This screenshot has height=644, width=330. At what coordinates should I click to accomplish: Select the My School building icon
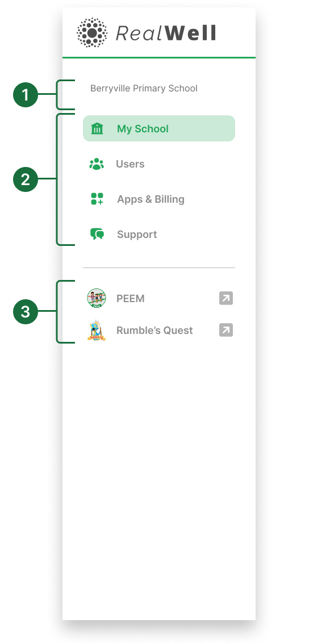point(97,128)
